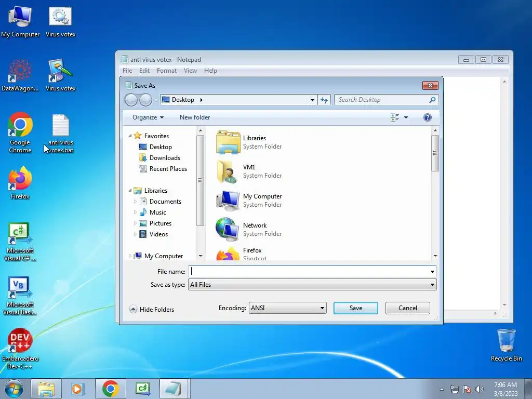Open Windows Explorer from taskbar

[x=46, y=389]
